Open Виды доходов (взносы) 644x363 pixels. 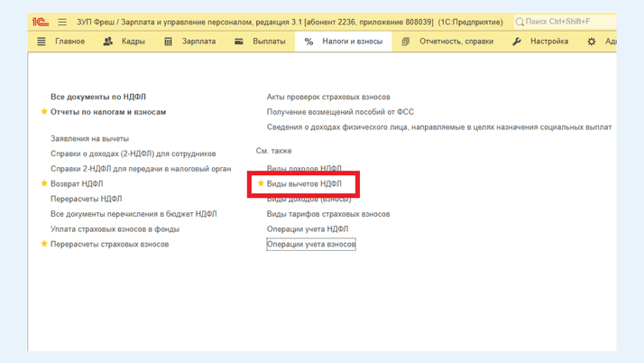(309, 200)
